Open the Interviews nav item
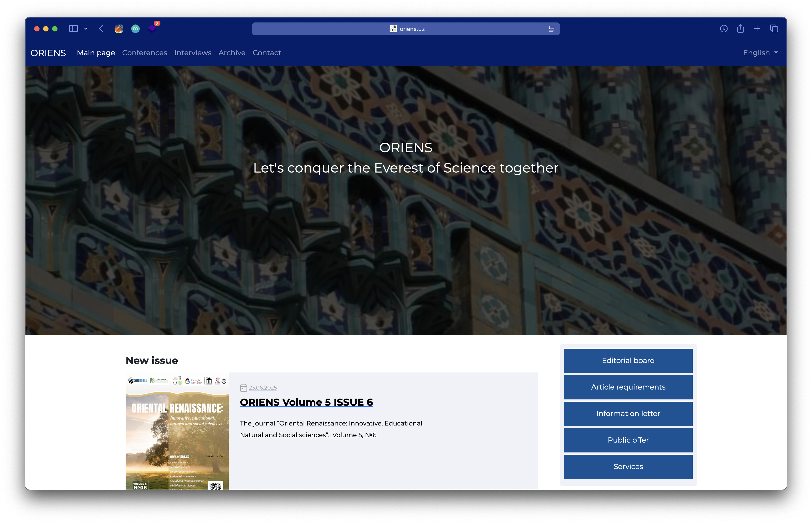 (193, 53)
